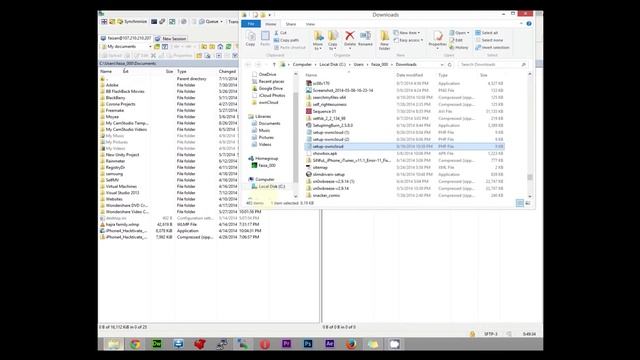The image size is (640, 360).
Task: Click the address bar refresh icon
Action: (x=449, y=64)
